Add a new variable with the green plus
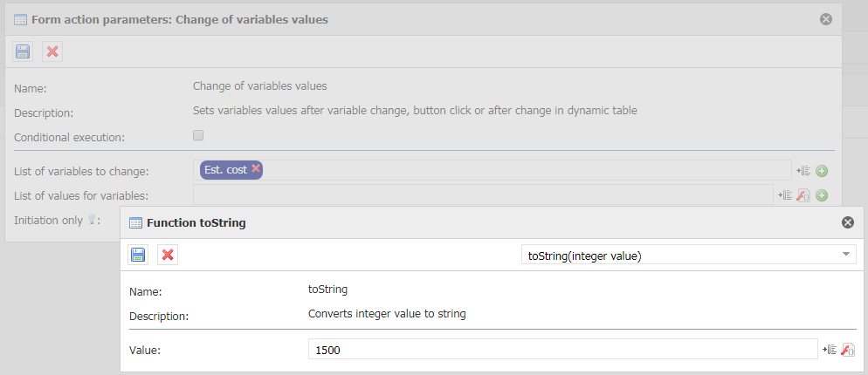868x375 pixels. tap(822, 171)
